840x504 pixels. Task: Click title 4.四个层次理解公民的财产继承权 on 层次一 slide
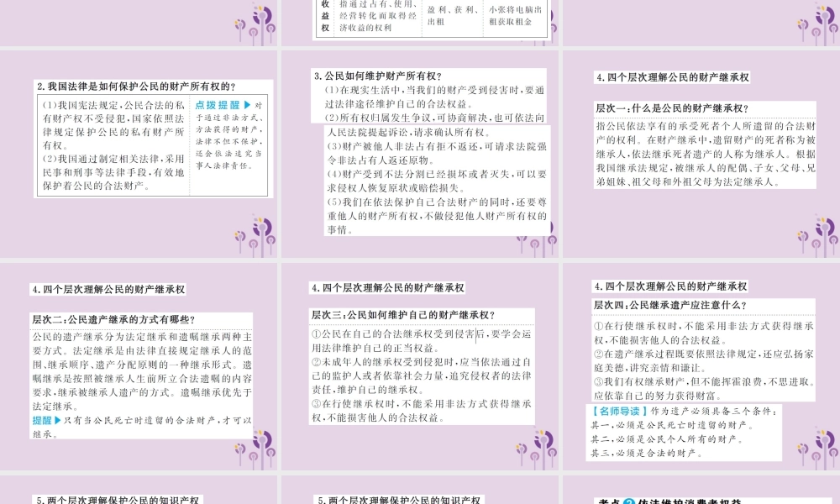pos(672,77)
